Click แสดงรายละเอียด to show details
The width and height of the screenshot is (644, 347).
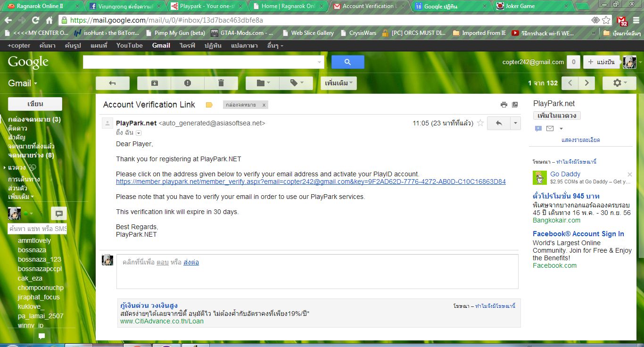click(581, 140)
